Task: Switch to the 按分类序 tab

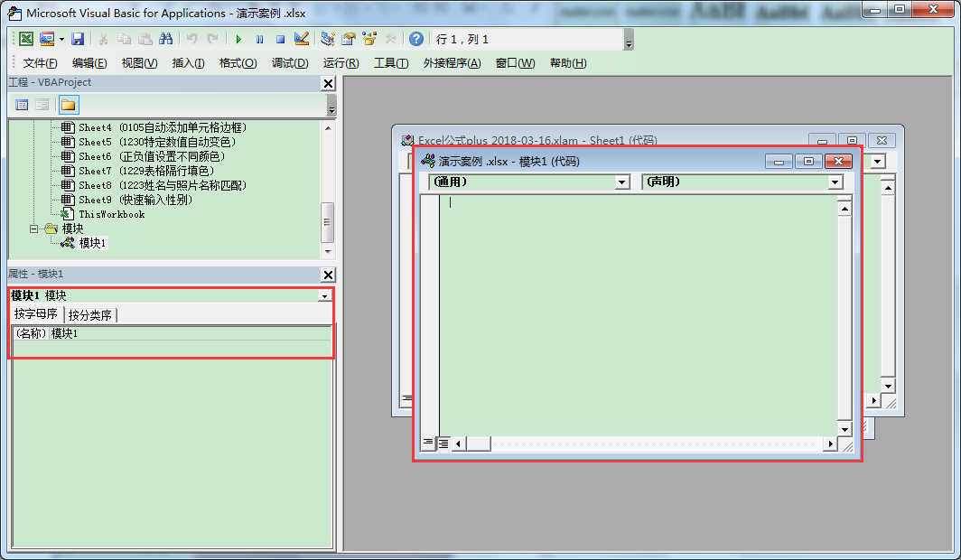Action: click(x=89, y=315)
